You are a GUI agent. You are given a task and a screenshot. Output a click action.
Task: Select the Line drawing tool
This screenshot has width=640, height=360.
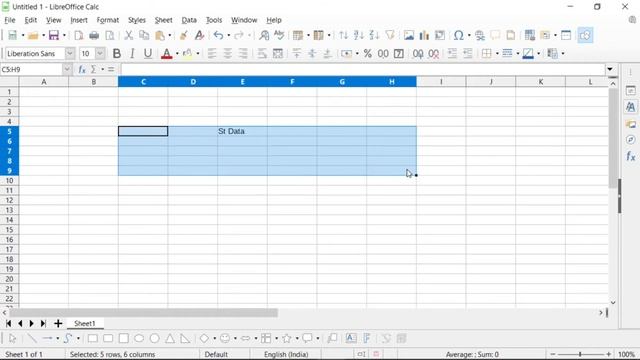tap(31, 338)
